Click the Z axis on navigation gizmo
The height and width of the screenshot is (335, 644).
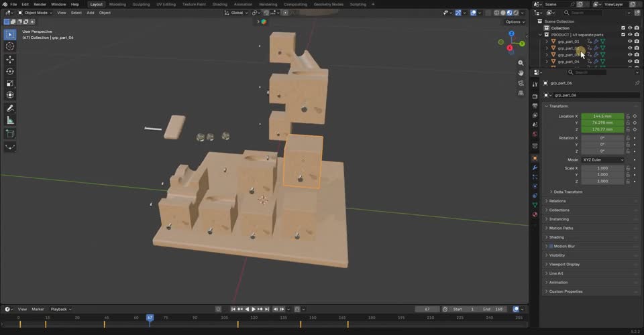511,33
